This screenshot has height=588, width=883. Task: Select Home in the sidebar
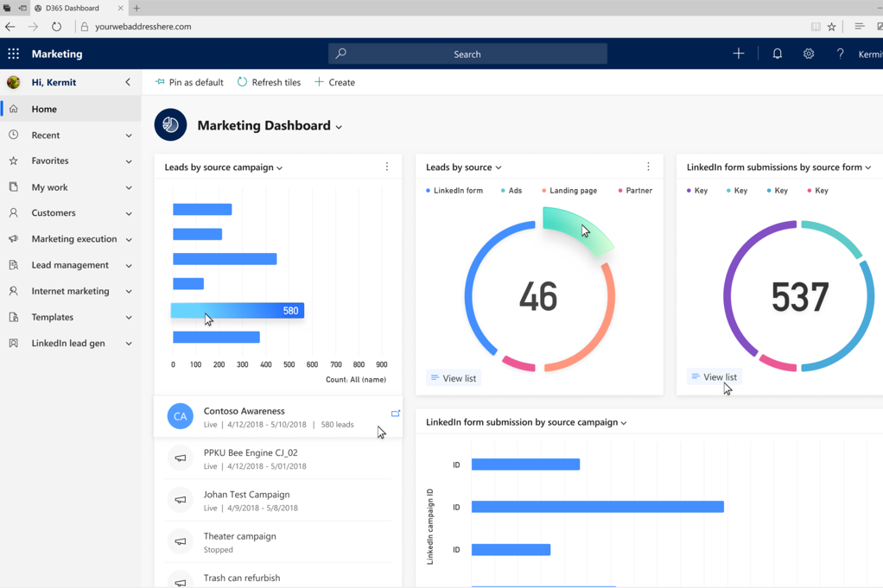tap(70, 109)
